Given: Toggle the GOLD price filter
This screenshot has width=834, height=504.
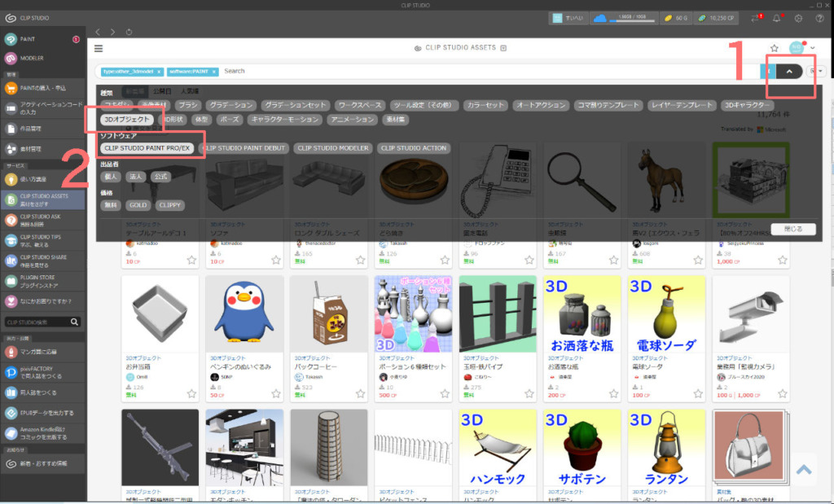Looking at the screenshot, I should tap(138, 205).
